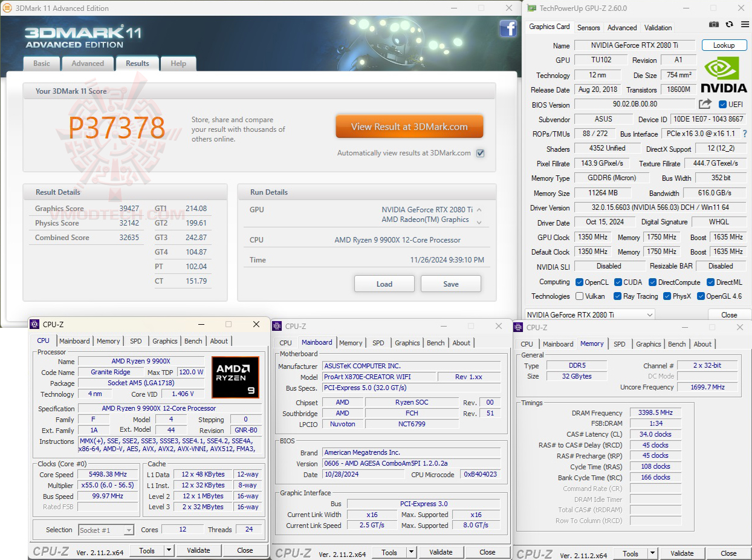This screenshot has width=752, height=560.
Task: Click GPU-Z title bar app icon
Action: point(531,8)
